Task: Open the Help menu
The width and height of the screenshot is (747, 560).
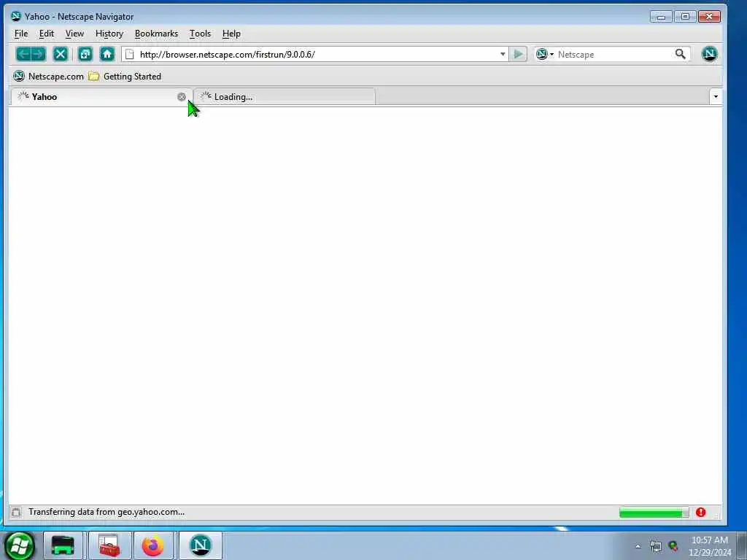Action: pos(231,34)
